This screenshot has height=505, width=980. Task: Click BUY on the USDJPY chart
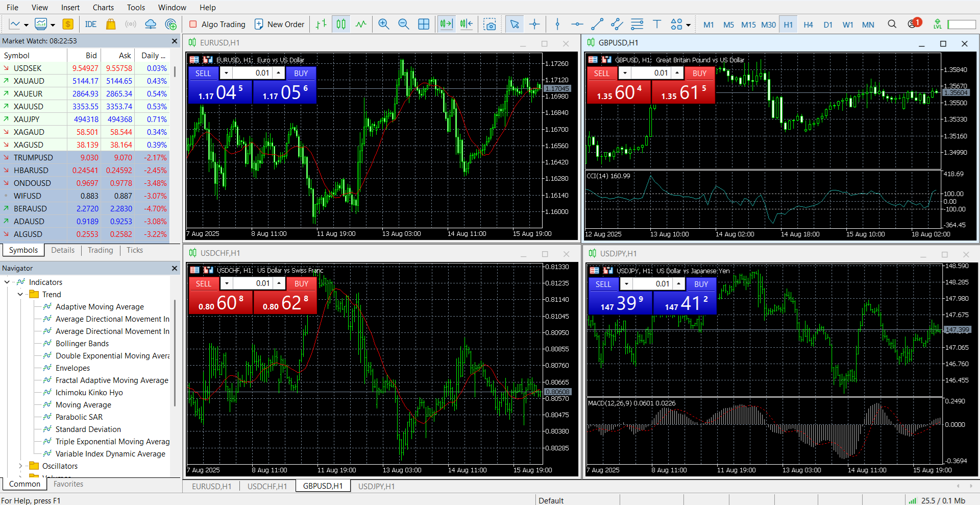701,284
